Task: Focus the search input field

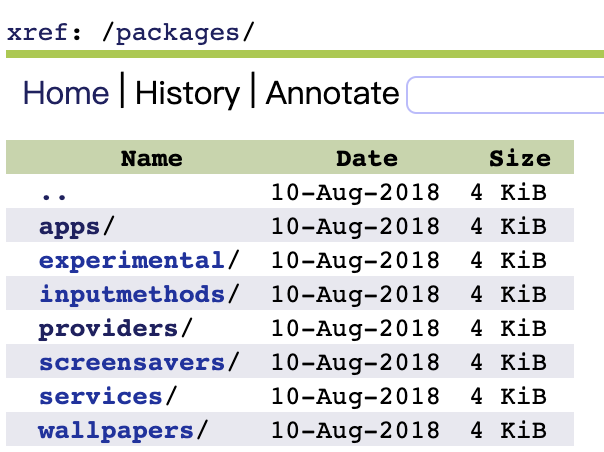Action: pyautogui.click(x=505, y=95)
